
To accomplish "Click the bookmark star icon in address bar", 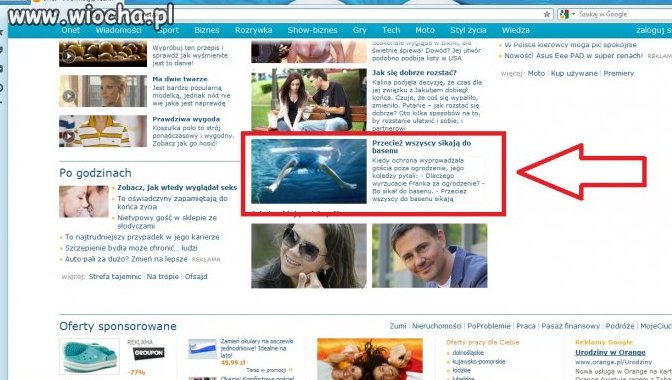I will 546,14.
